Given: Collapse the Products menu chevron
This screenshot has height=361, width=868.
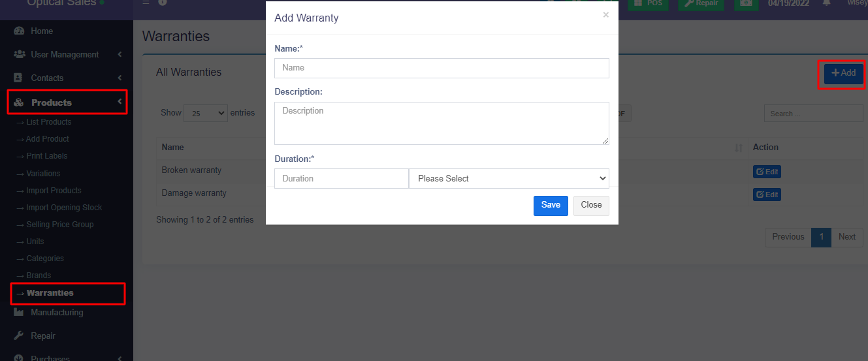Looking at the screenshot, I should [120, 102].
